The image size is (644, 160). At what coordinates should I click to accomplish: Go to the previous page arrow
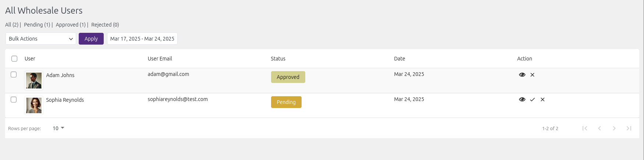[x=599, y=128]
